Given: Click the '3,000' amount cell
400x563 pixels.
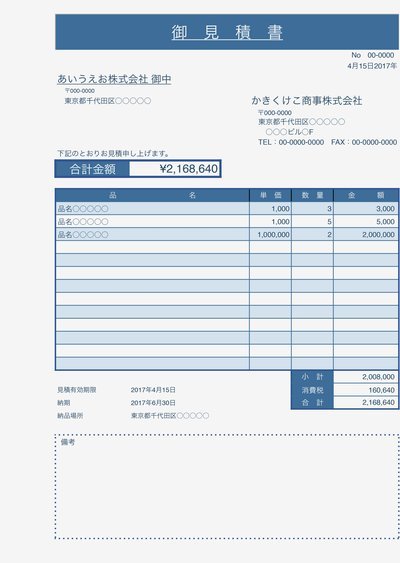Looking at the screenshot, I should click(x=366, y=209).
